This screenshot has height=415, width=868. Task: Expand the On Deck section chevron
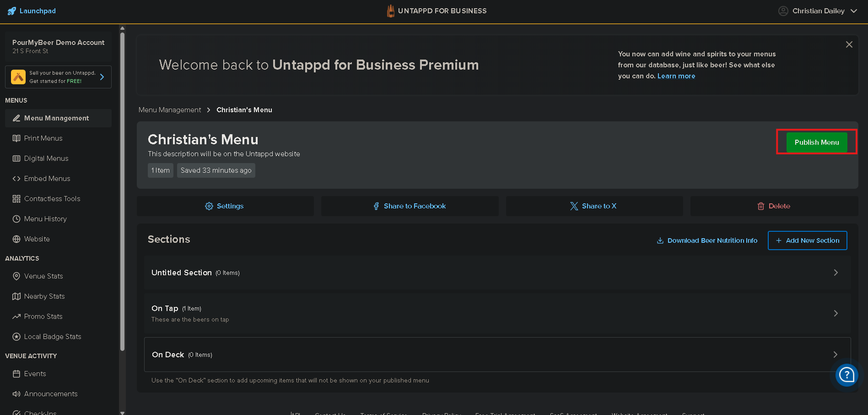(x=835, y=355)
